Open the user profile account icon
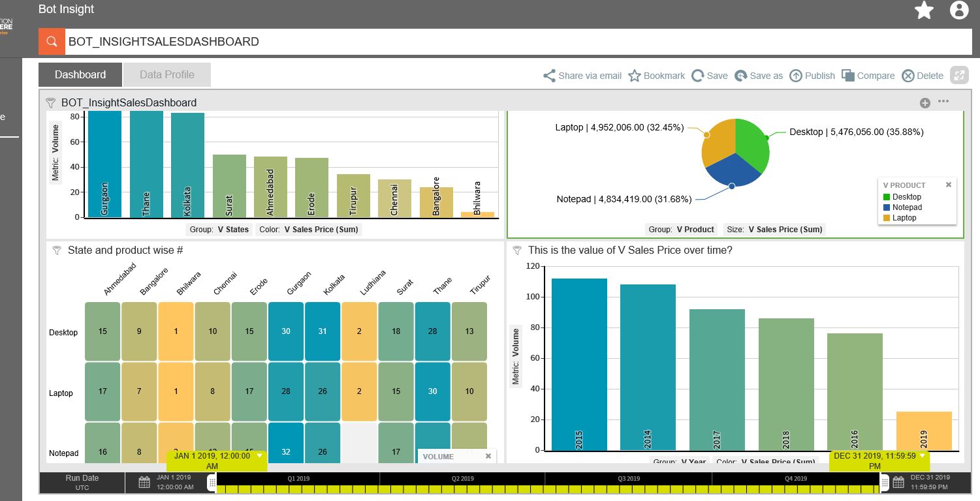The width and height of the screenshot is (980, 501). [958, 10]
